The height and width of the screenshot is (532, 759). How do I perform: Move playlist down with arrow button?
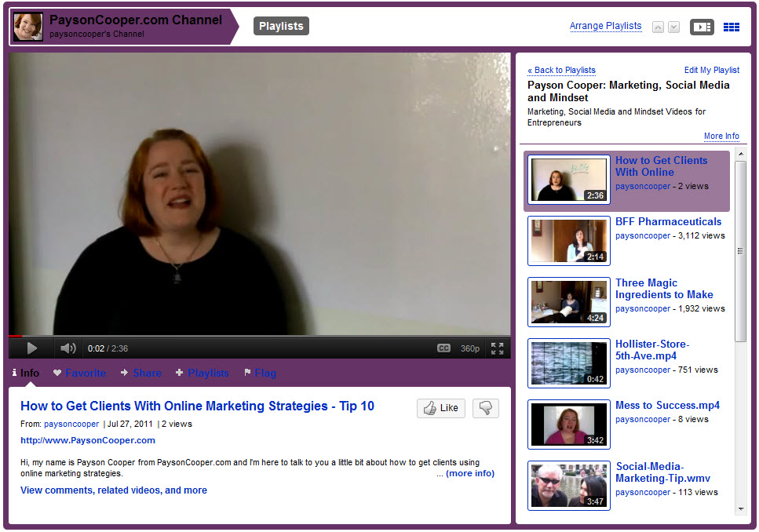(x=673, y=27)
